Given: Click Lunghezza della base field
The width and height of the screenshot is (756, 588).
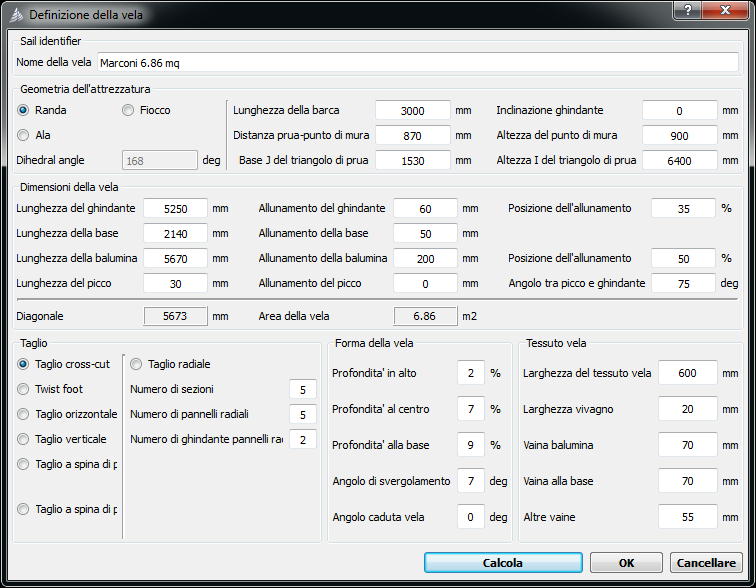Looking at the screenshot, I should coord(176,234).
